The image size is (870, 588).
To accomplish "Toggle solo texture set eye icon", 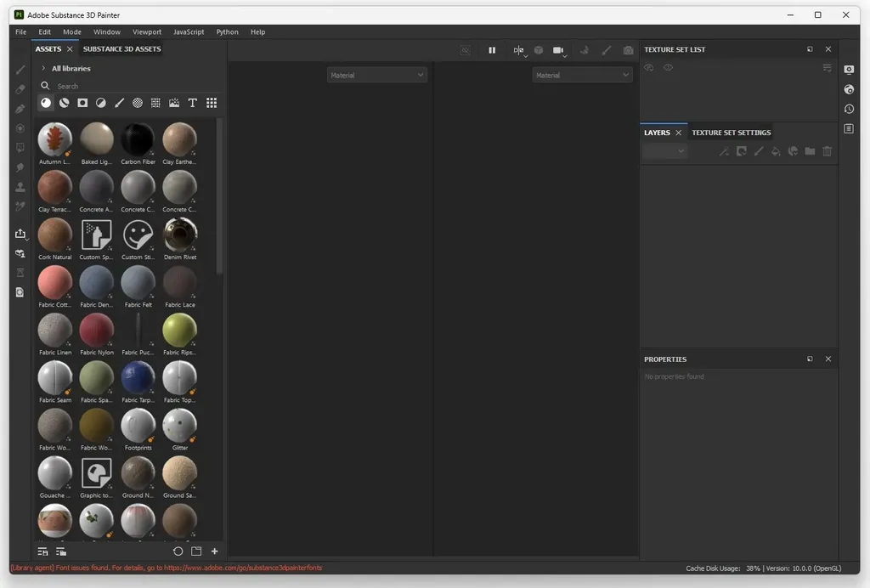I will point(668,68).
